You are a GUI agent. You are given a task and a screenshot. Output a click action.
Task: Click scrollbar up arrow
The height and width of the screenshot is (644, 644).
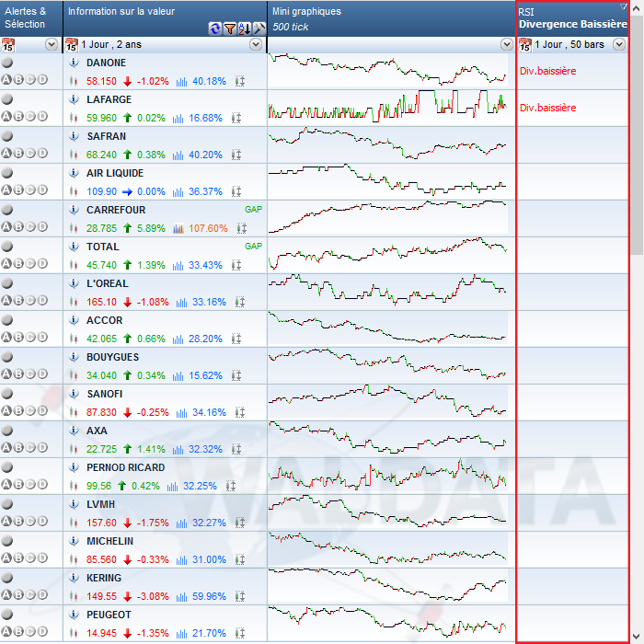(x=637, y=8)
